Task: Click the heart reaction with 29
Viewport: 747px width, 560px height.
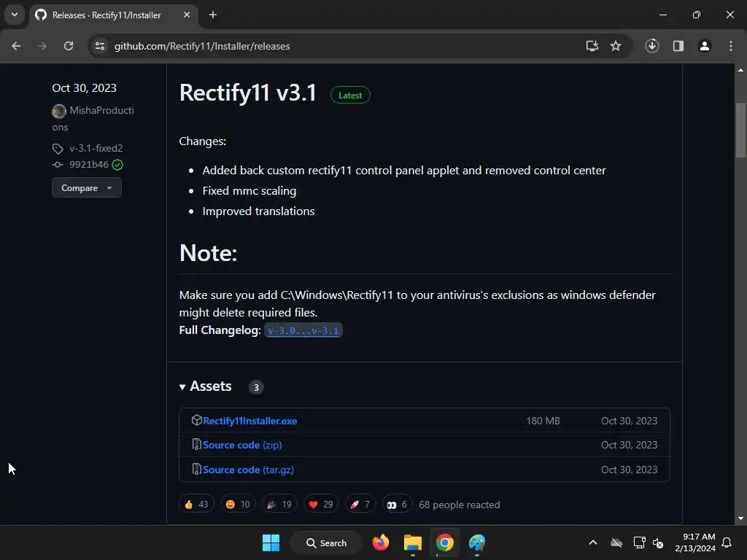Action: [321, 505]
